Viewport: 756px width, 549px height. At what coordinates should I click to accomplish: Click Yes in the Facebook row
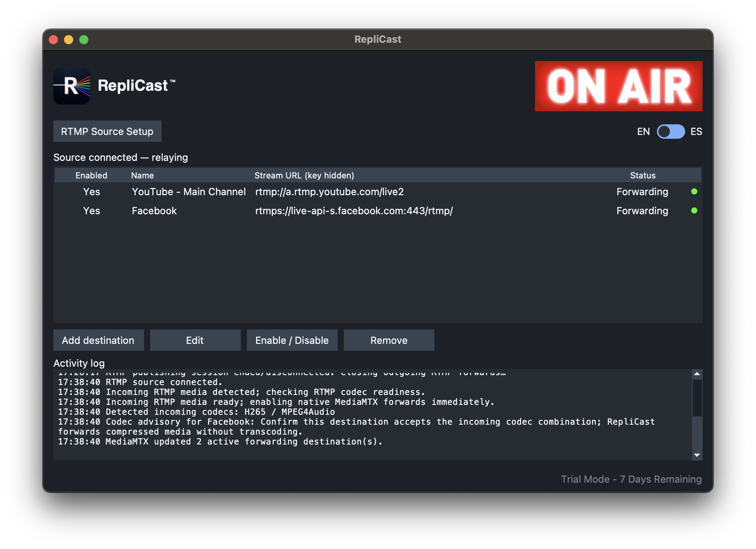[91, 211]
